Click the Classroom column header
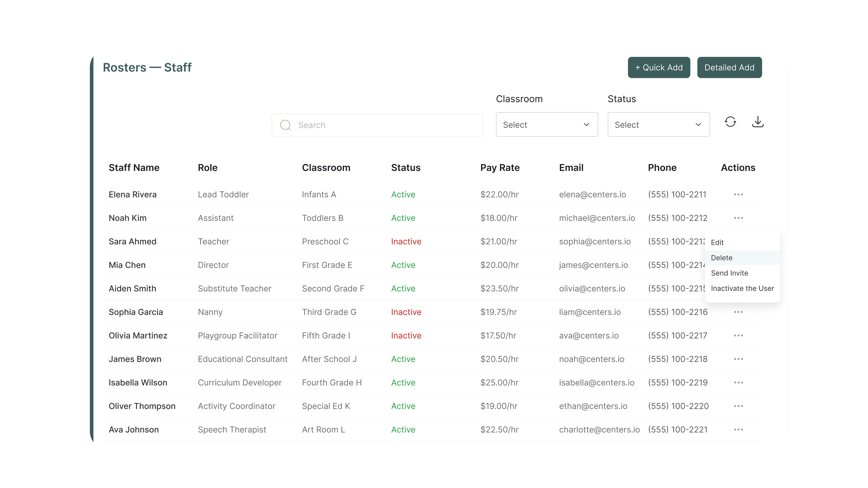 click(x=326, y=168)
